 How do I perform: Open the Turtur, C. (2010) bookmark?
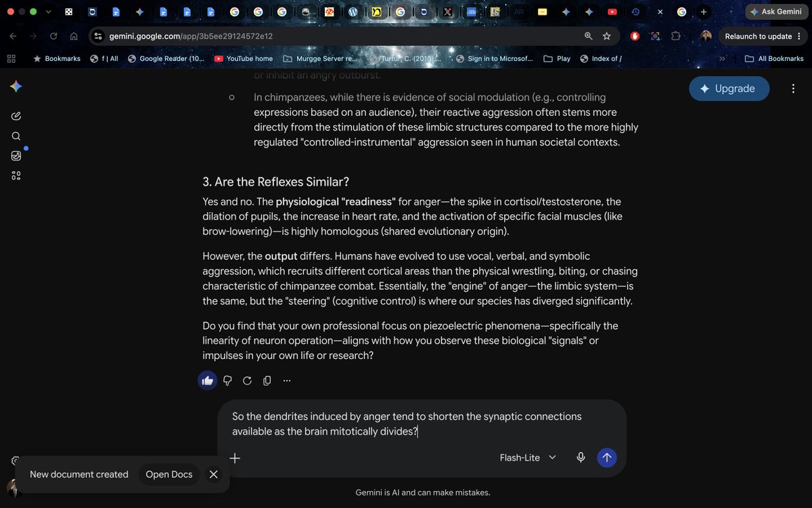point(405,59)
